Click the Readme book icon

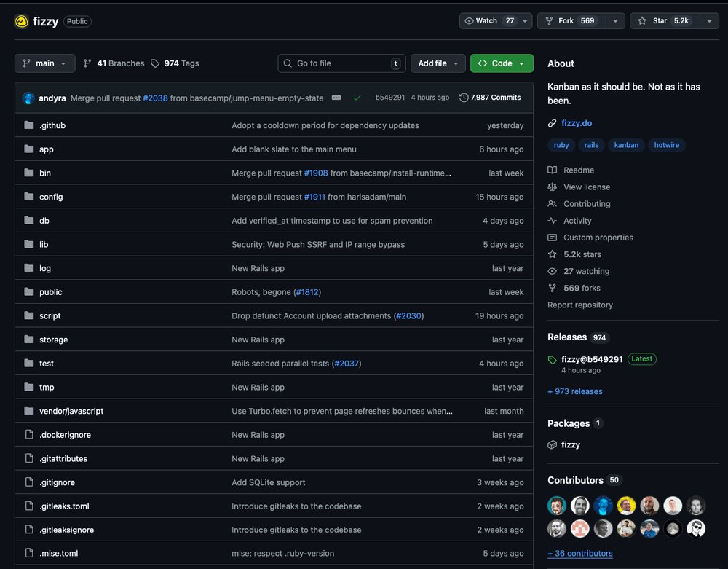[552, 170]
